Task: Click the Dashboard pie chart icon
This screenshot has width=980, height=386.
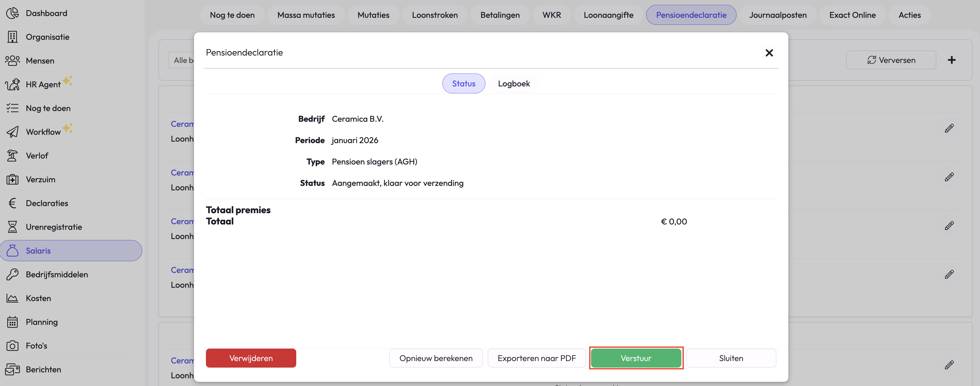Action: (x=12, y=13)
